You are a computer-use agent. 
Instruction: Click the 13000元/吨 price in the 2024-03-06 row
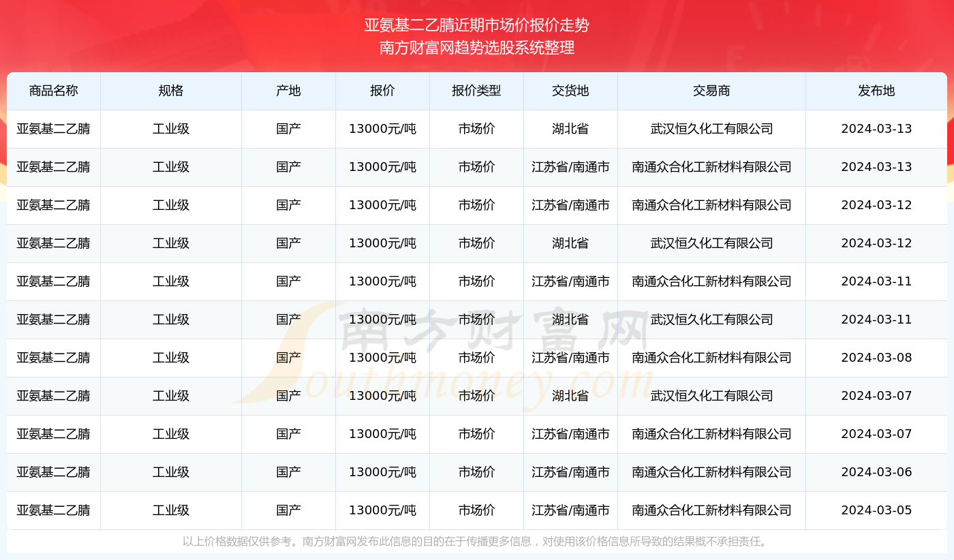(x=382, y=472)
